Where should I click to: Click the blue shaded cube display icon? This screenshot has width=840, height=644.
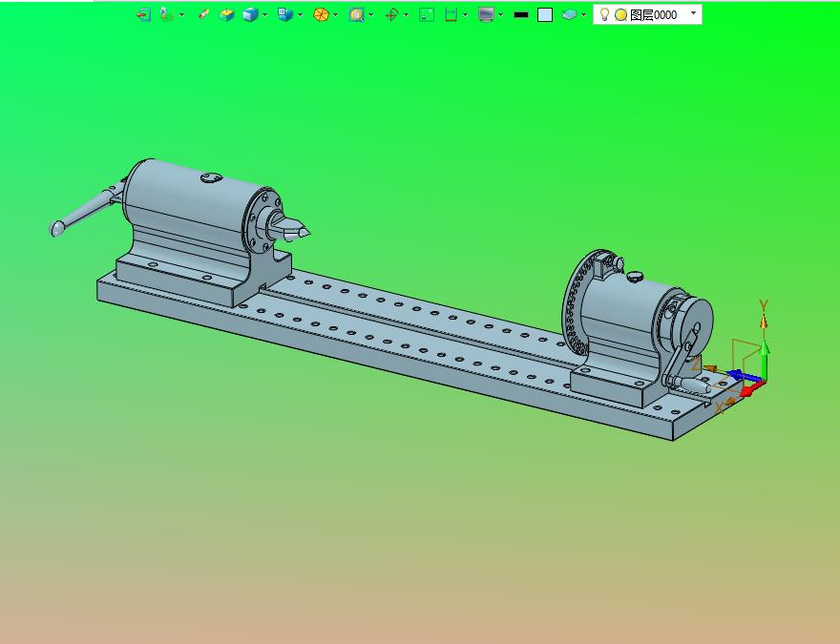tap(250, 15)
